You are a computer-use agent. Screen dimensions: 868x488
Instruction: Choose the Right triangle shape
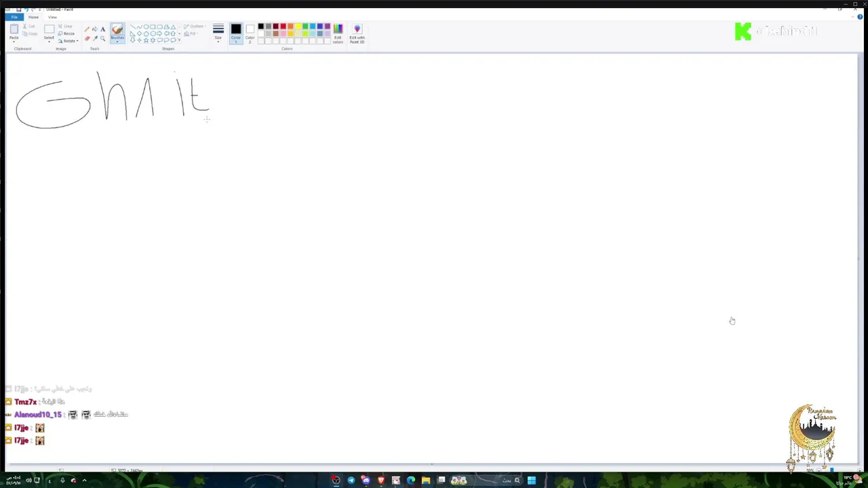point(133,33)
